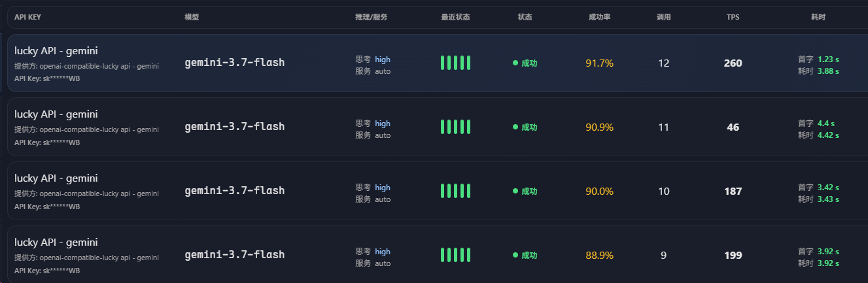Click the TPS value 46
This screenshot has height=283, width=868.
click(733, 127)
